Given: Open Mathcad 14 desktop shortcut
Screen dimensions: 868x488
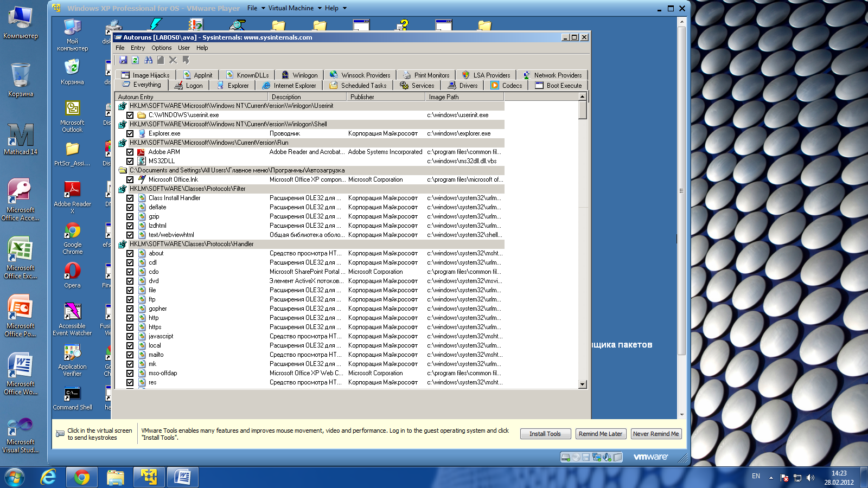Looking at the screenshot, I should tap(21, 139).
